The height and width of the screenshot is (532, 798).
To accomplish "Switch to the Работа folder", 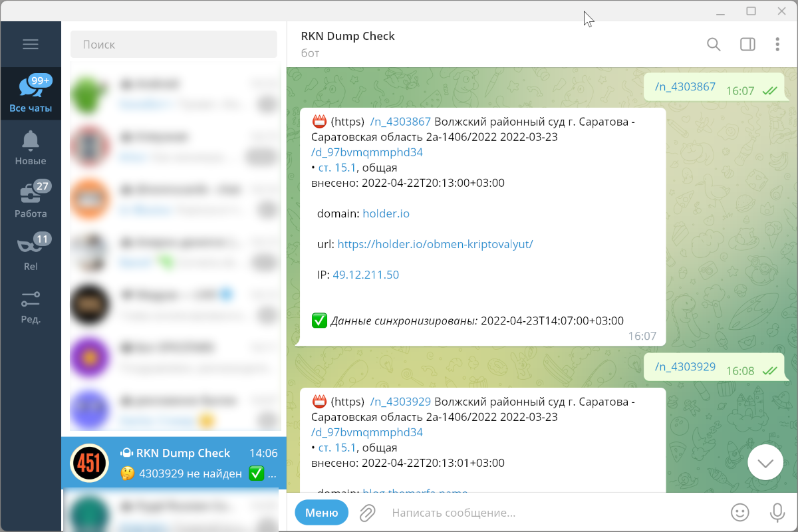I will coord(31,199).
